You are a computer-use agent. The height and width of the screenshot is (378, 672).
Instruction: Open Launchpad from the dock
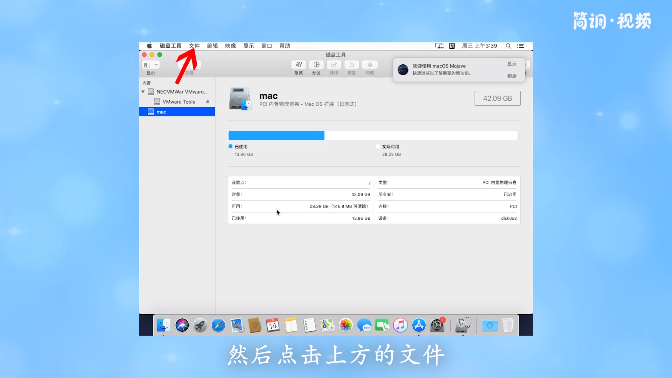pos(200,325)
